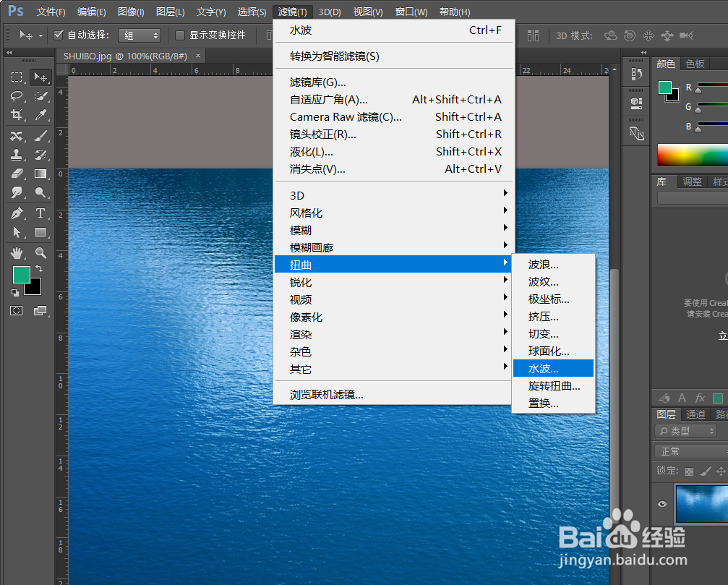Close the SHUIBO.jpg document tab
Viewport: 728px width, 585px height.
point(198,55)
